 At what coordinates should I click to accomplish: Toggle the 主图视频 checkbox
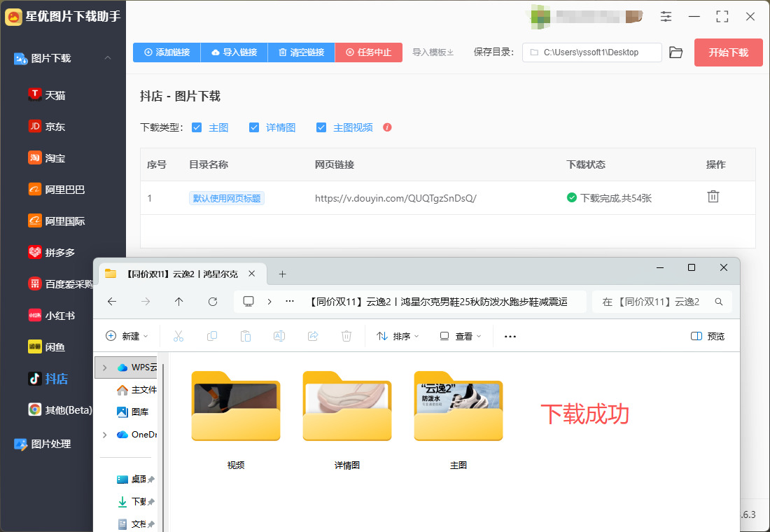point(321,127)
